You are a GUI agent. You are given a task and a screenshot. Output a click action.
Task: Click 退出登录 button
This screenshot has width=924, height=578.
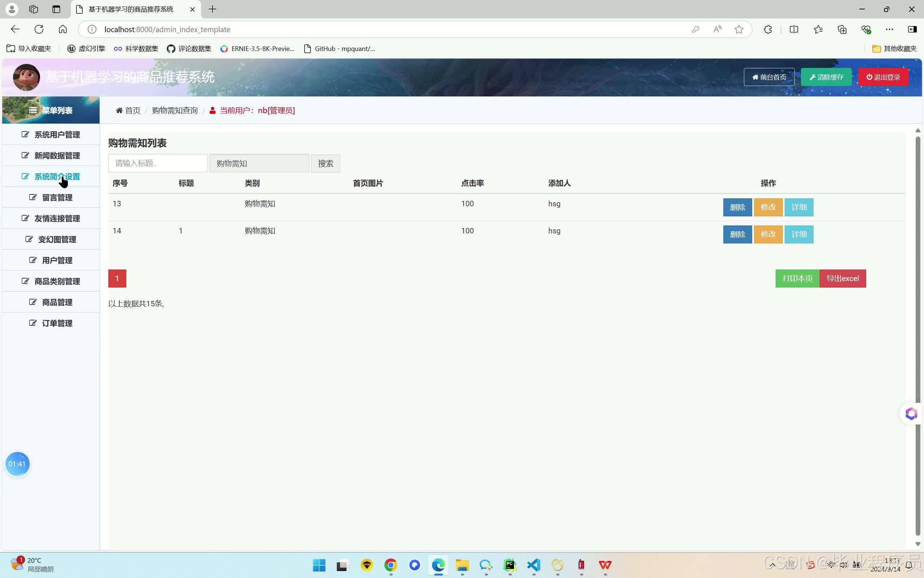point(883,77)
